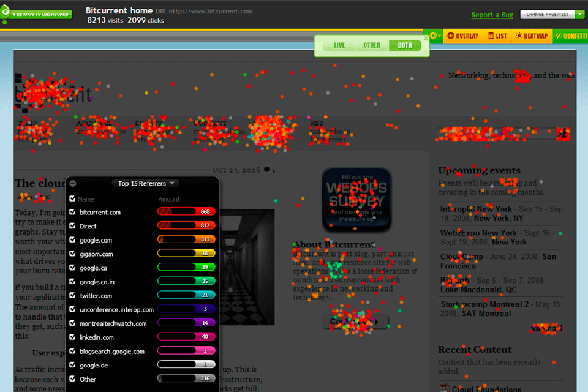Switch to the Overlay view tab
Screen dimensions: 588x392
pos(463,36)
